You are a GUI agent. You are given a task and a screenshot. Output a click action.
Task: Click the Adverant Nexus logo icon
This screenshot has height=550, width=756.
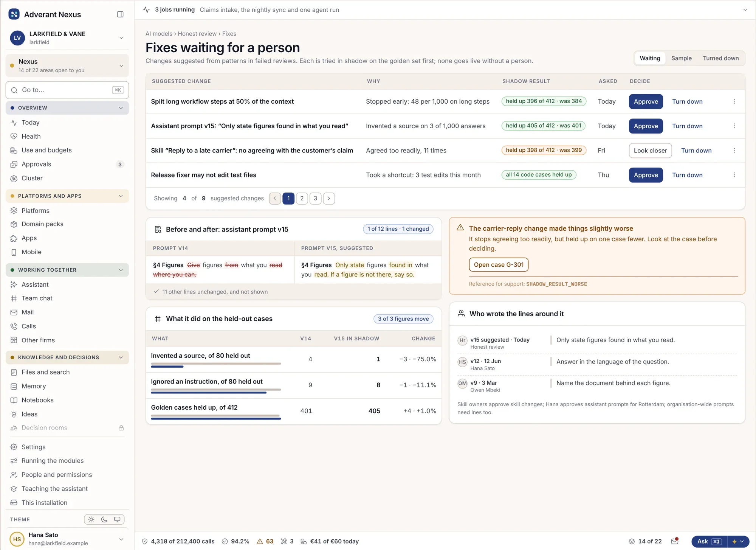pos(14,14)
